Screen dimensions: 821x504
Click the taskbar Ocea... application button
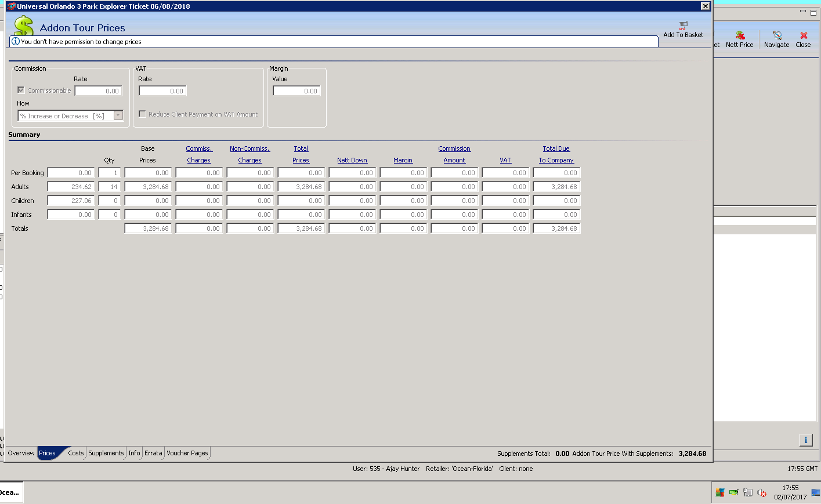[x=11, y=492]
